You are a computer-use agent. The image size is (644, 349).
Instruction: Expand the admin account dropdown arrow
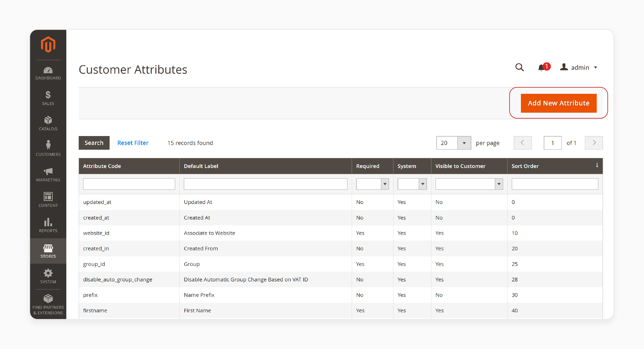pos(596,68)
